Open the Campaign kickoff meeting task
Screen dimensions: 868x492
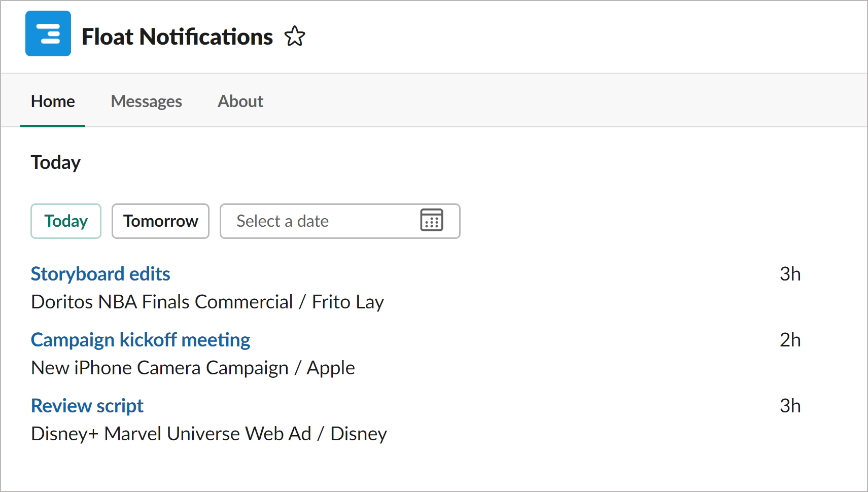pyautogui.click(x=141, y=340)
